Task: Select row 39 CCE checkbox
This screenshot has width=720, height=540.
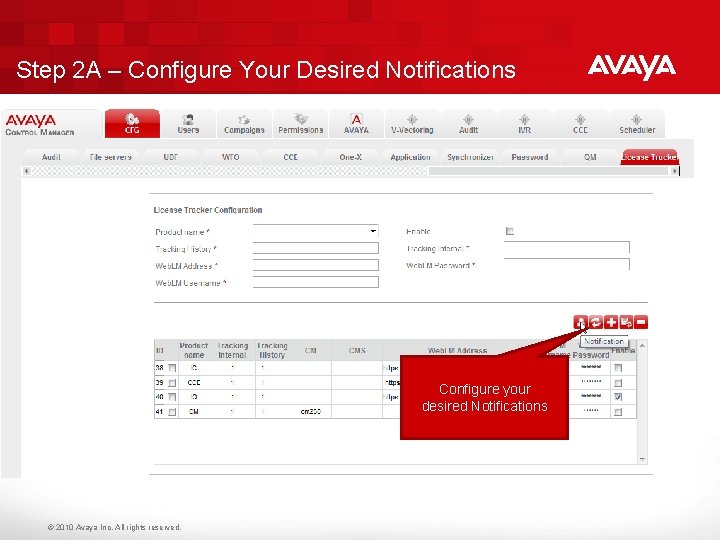Action: 172,382
